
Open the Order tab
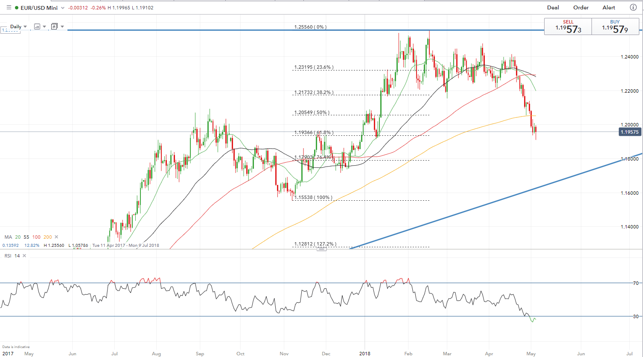pyautogui.click(x=581, y=7)
